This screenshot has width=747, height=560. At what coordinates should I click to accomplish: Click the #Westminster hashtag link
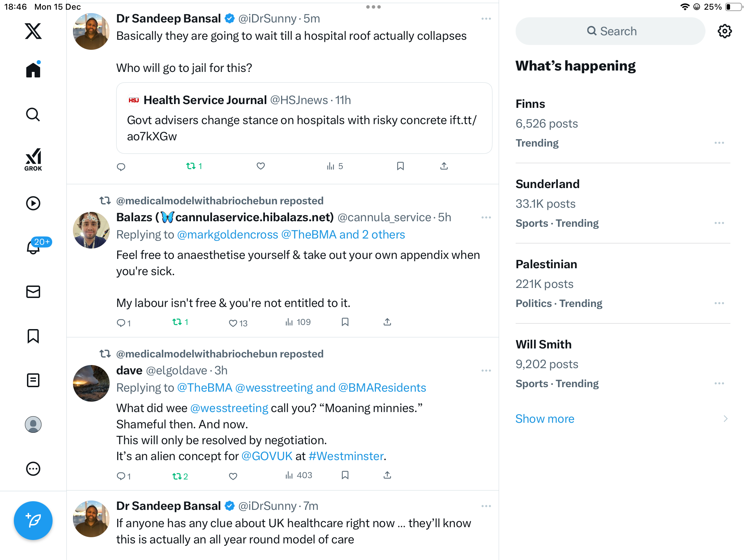(346, 456)
